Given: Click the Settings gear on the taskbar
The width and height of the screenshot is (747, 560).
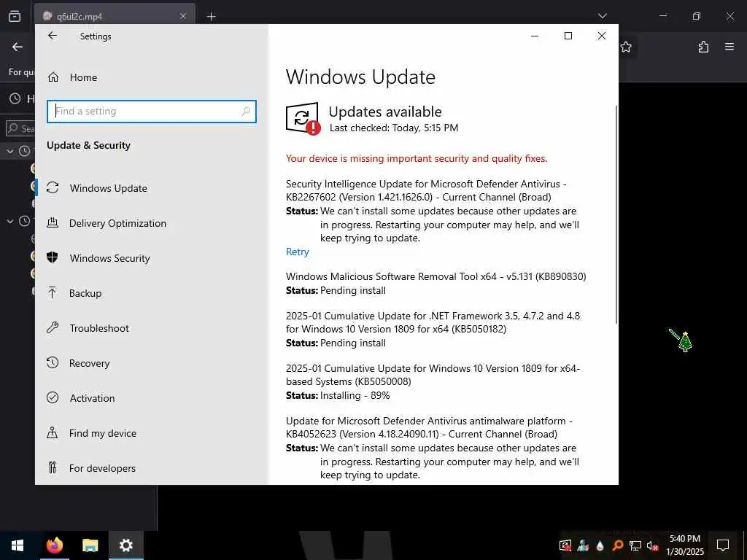Looking at the screenshot, I should [125, 545].
